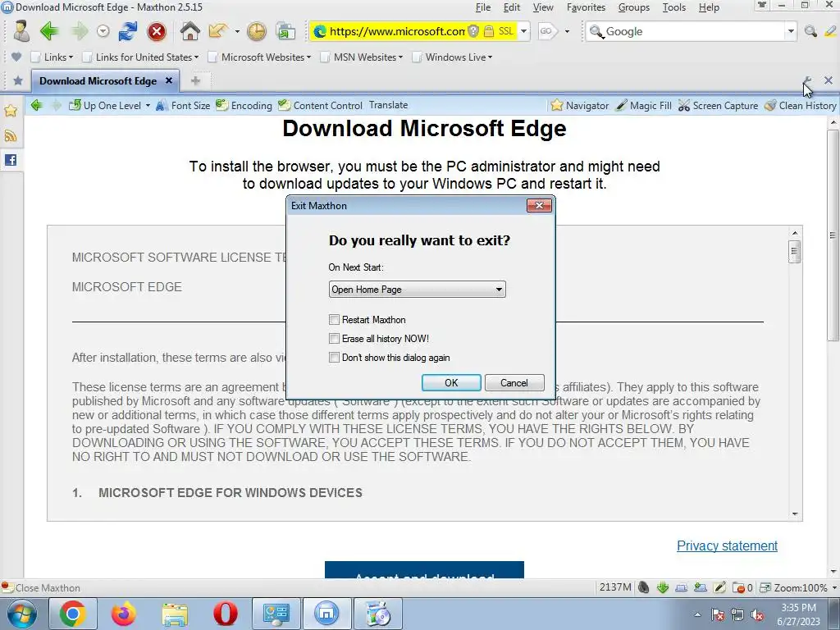Click the Navigator star icon
The height and width of the screenshot is (630, 840).
[557, 105]
